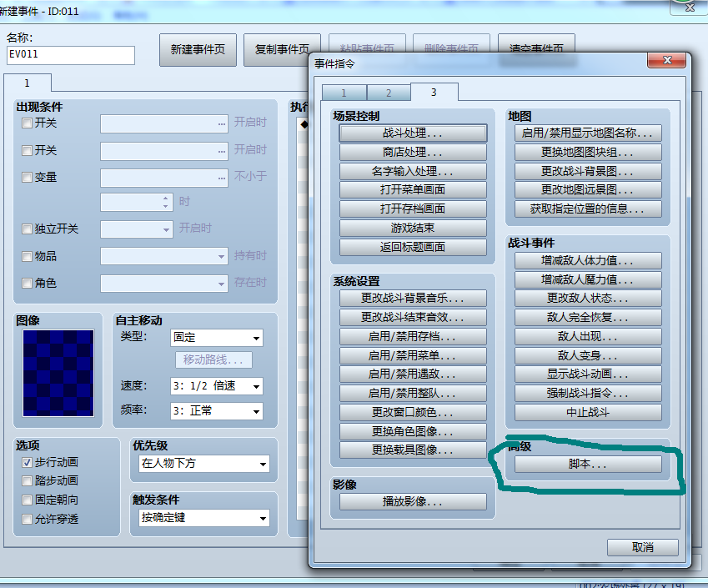Enable the 变量 condition checkbox
The width and height of the screenshot is (708, 588).
[27, 178]
